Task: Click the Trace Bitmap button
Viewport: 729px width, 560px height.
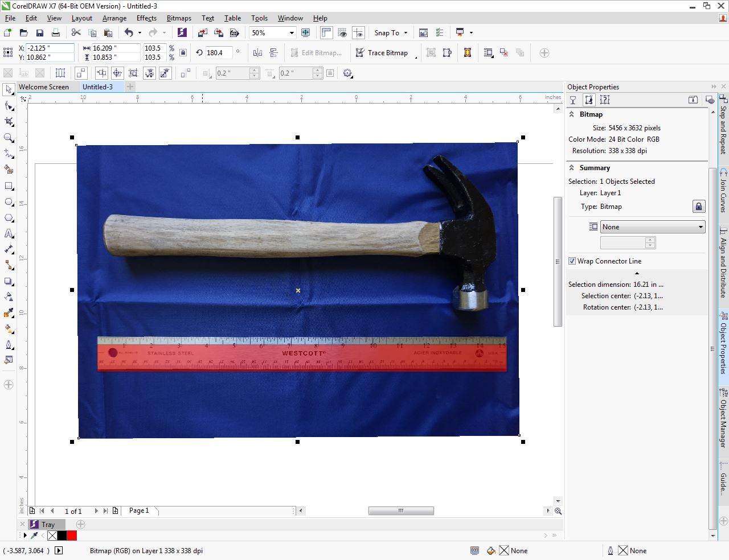Action: tap(382, 53)
